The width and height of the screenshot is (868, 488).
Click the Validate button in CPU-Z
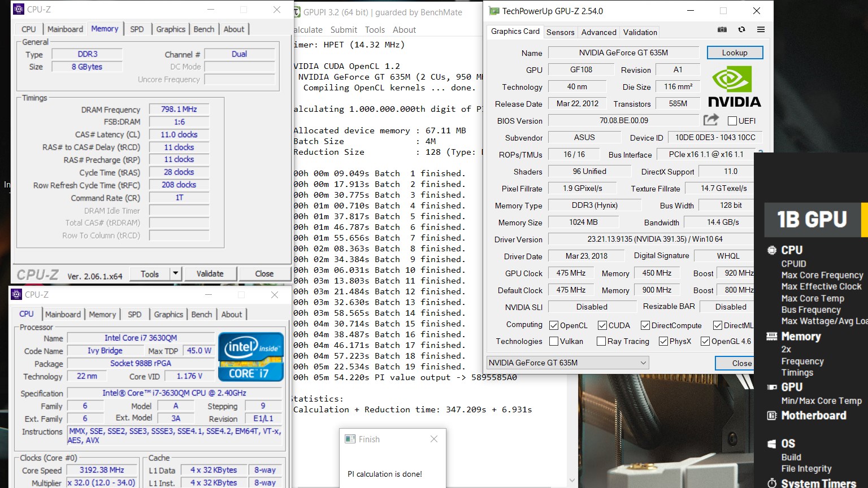point(210,273)
